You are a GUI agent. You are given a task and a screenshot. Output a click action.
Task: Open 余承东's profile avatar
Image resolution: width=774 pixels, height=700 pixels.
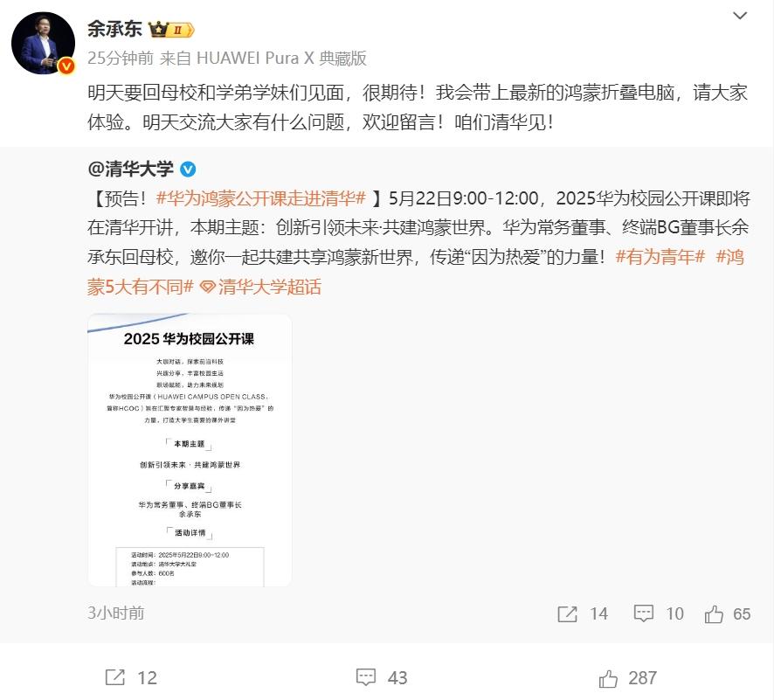[x=43, y=44]
